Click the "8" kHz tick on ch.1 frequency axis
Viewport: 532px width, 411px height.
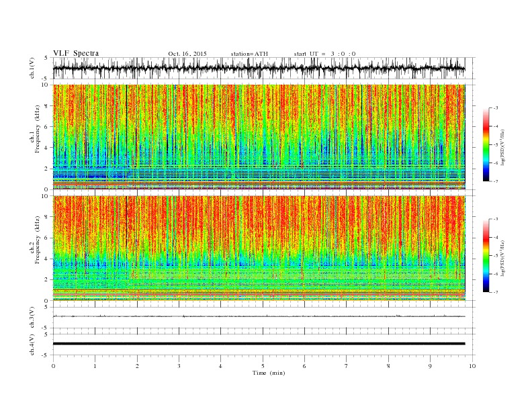(x=47, y=106)
